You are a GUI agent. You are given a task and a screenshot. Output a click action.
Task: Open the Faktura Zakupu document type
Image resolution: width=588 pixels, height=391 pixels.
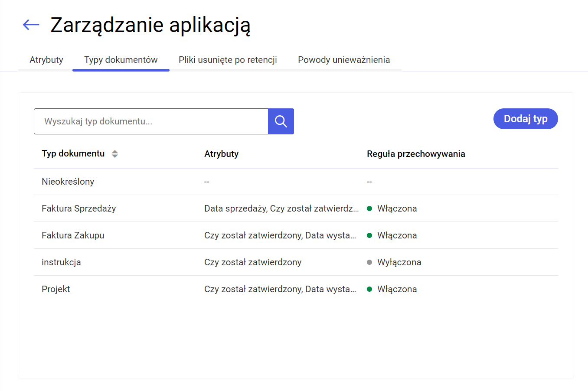[x=73, y=235]
